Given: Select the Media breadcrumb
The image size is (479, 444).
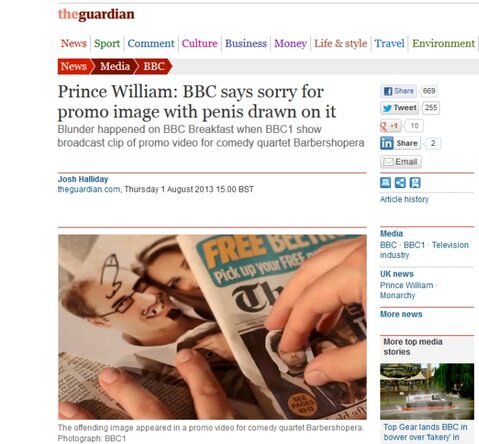Looking at the screenshot, I should coord(115,66).
